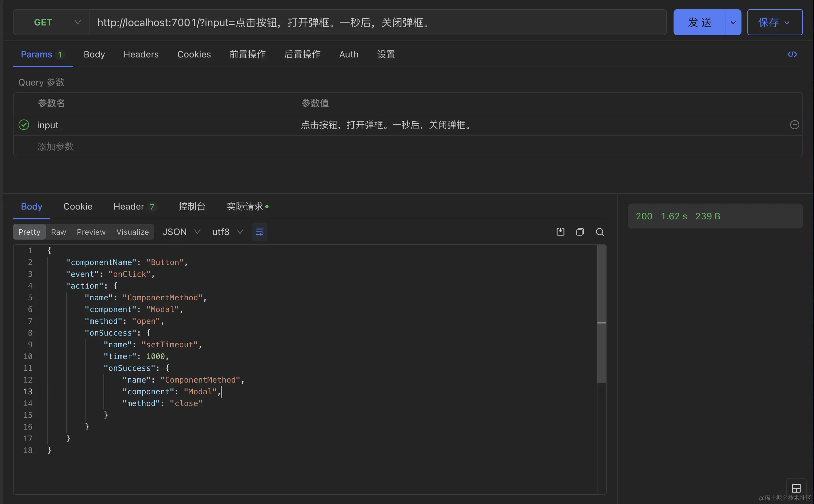Click the "componentName" key in line 2

[101, 262]
